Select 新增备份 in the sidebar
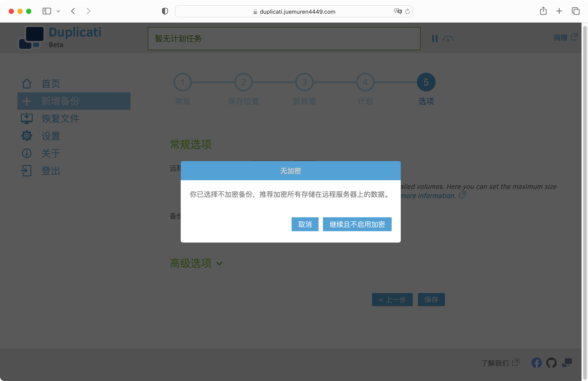This screenshot has height=381, width=588. pos(74,101)
